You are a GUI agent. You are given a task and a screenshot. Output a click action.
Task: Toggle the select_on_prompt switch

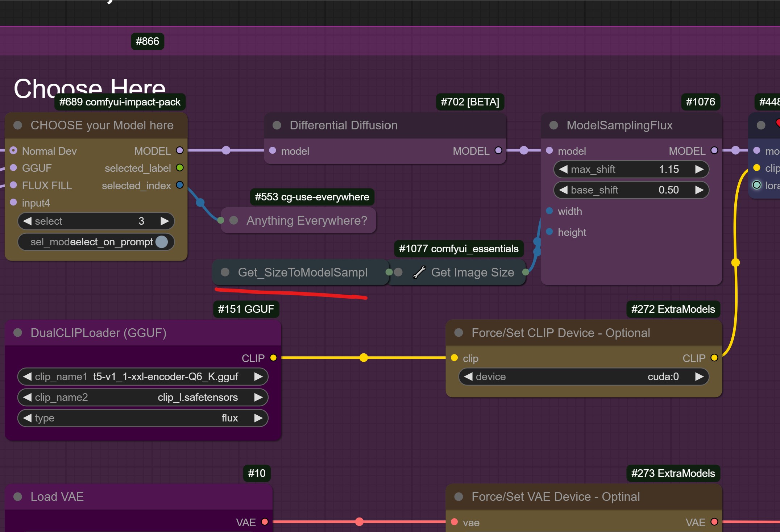[x=162, y=242]
